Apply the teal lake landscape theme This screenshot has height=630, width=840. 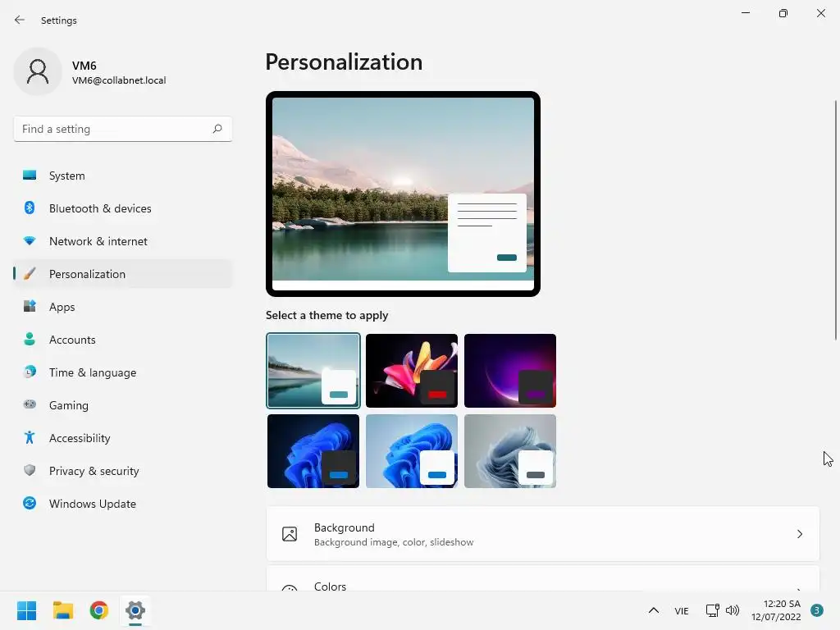(313, 371)
